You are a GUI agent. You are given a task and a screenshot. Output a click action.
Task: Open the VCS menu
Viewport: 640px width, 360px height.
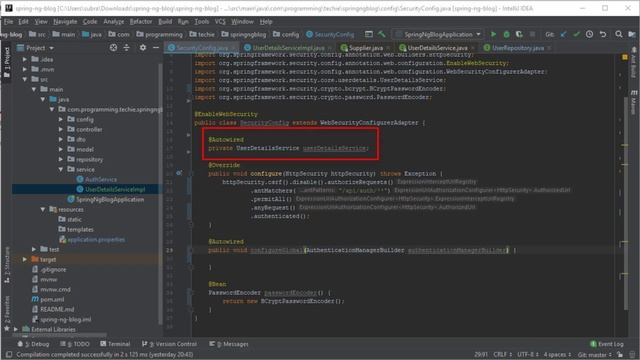tap(220, 21)
